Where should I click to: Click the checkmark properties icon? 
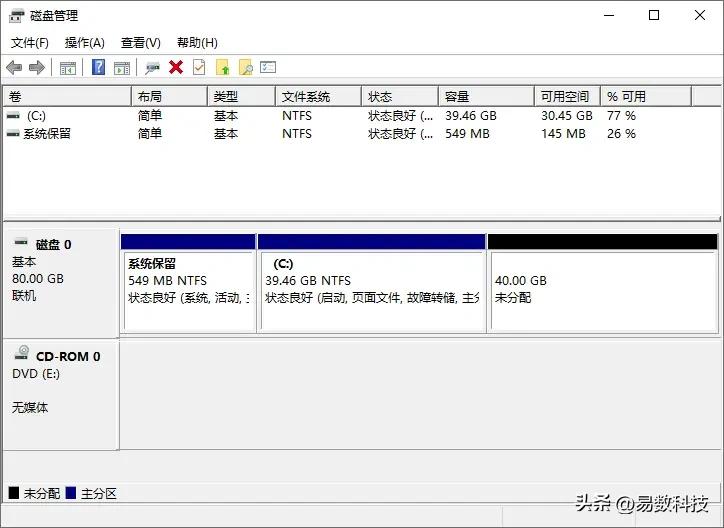199,67
